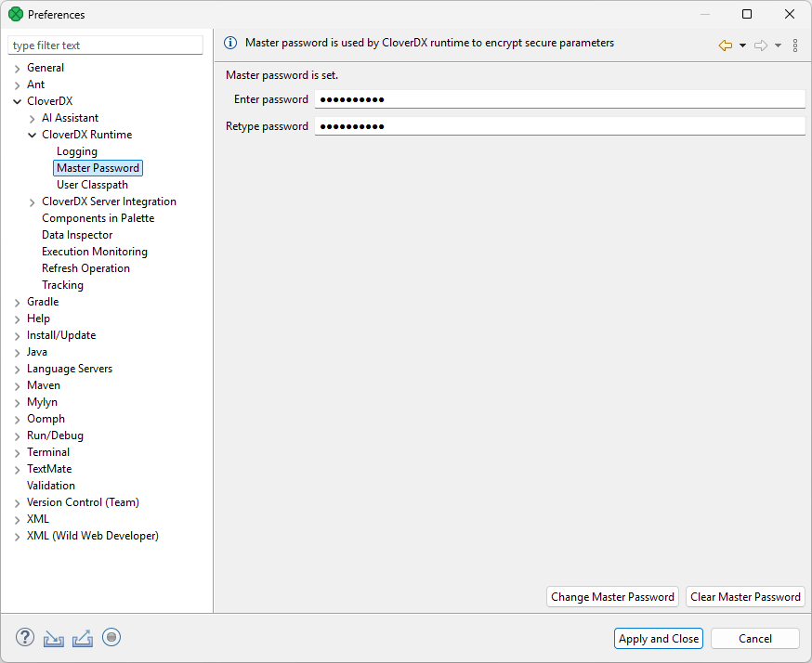Focus the type filter text field
The image size is (812, 663).
[x=105, y=45]
